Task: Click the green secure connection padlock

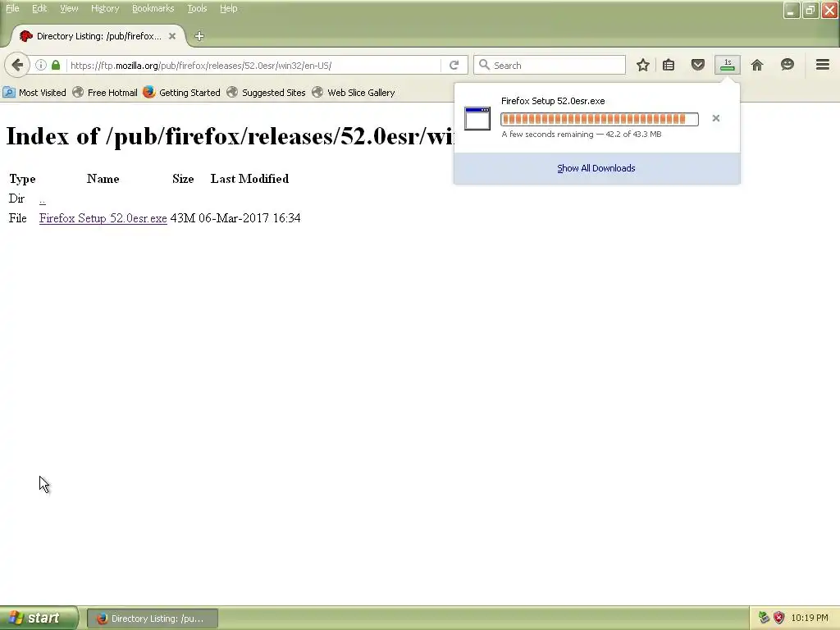Action: tap(56, 66)
